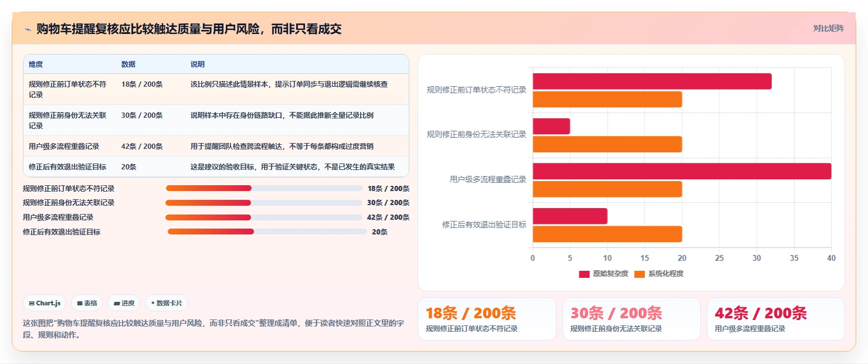The image size is (868, 364).
Task: Click orange bar for 规则修正前身份无法关联记录 in chart
Action: (607, 144)
